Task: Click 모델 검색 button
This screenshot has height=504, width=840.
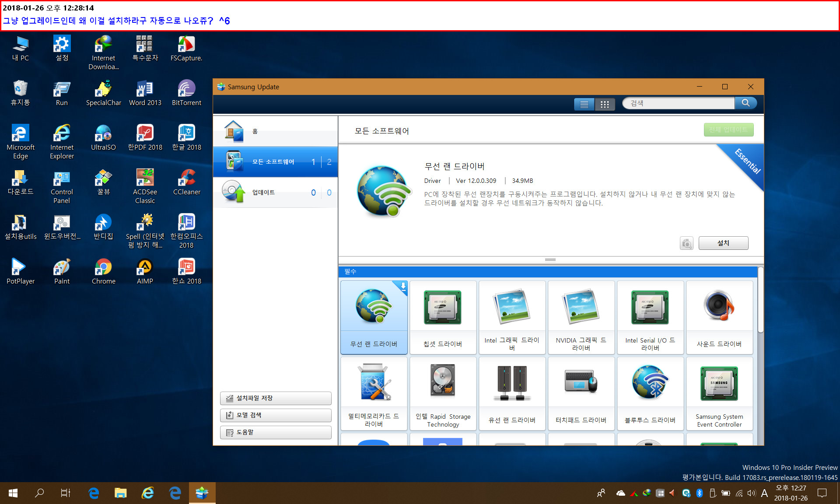Action: click(x=276, y=415)
